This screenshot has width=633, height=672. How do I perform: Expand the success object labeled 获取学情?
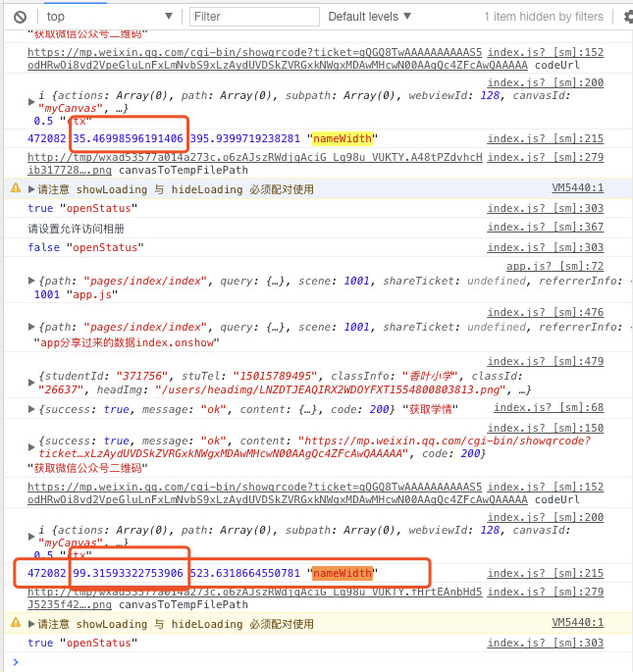31,409
